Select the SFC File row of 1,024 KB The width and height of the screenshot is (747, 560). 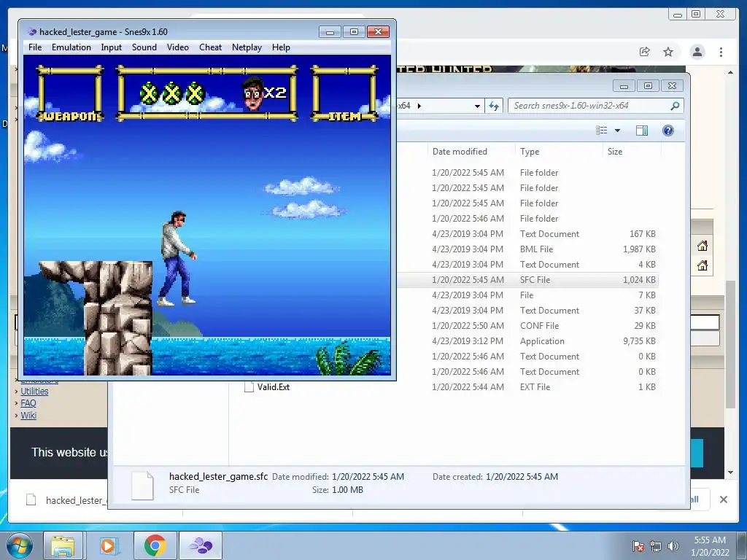pos(527,280)
